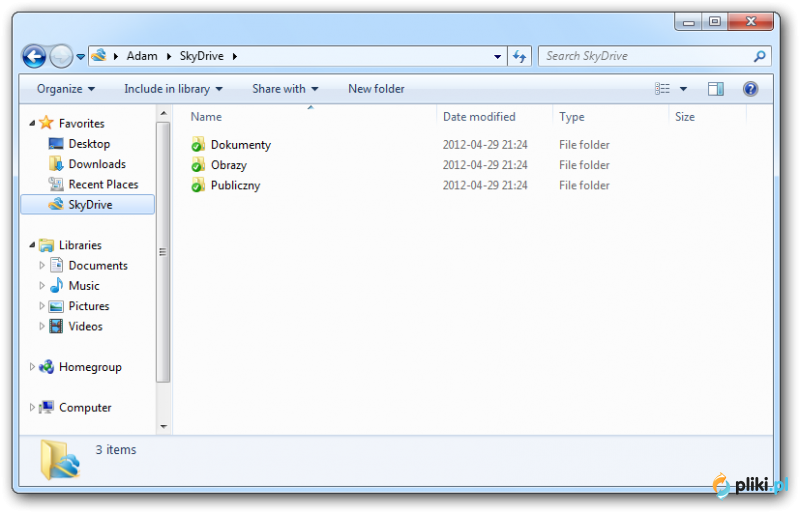Click the Pictures library icon
This screenshot has height=513, width=800.
(x=56, y=306)
